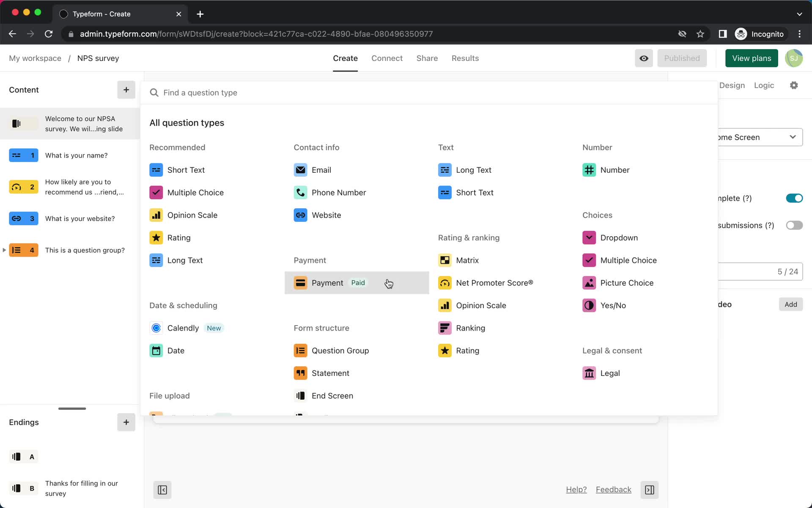812x508 pixels.
Task: Insert a Dropdown question
Action: point(610,237)
